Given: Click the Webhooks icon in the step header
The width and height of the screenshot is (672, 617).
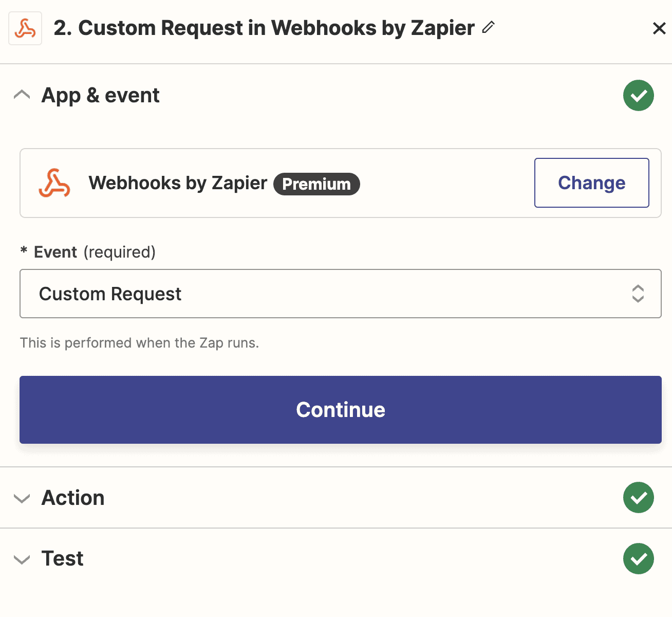Looking at the screenshot, I should coord(25,28).
